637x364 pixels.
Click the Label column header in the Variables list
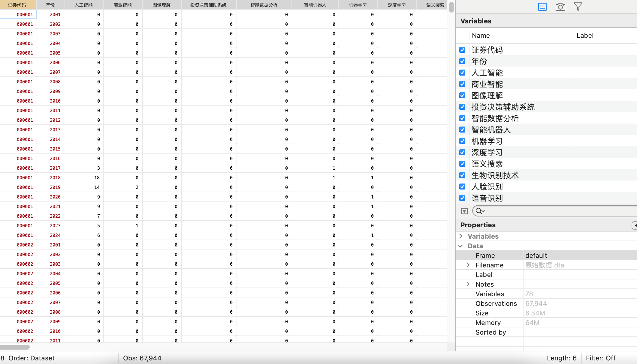click(x=585, y=35)
